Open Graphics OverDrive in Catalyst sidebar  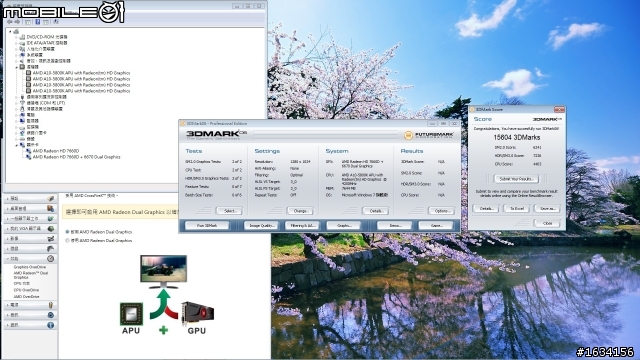pyautogui.click(x=30, y=267)
